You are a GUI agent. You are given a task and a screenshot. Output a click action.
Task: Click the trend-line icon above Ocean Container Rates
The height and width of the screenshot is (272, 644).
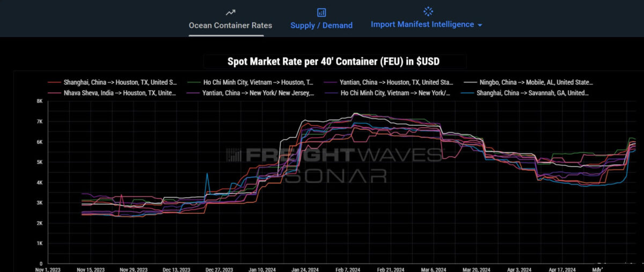[230, 12]
